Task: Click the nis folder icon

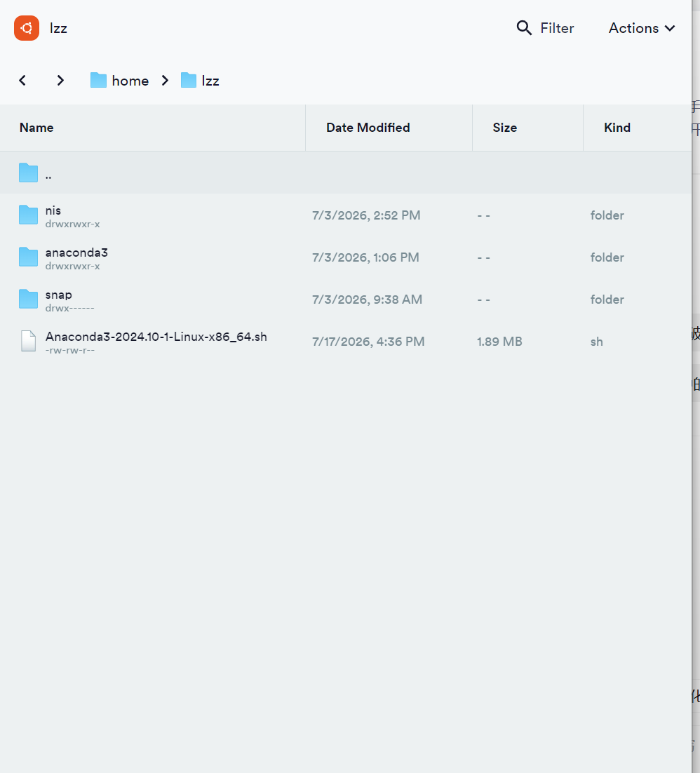Action: point(29,215)
